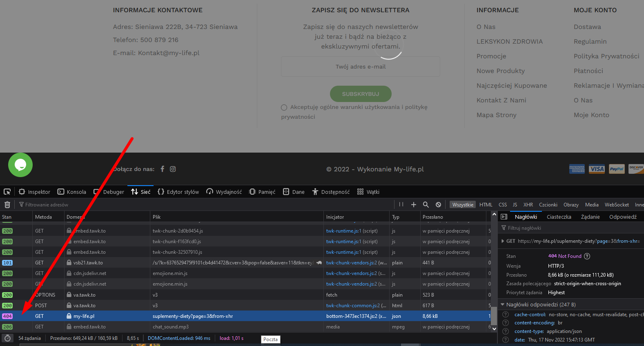This screenshot has height=346, width=644.
Task: Click the help icon beside content-type header
Action: (x=506, y=331)
